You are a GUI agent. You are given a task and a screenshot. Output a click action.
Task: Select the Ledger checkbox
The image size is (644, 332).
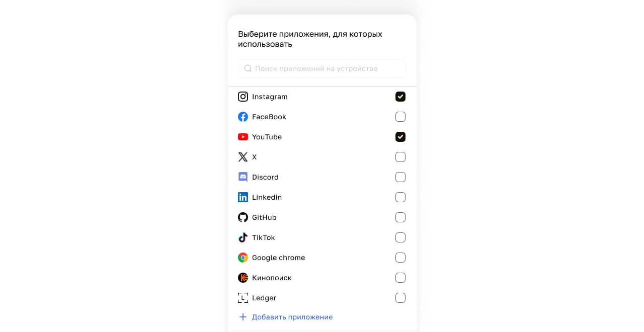coord(400,298)
